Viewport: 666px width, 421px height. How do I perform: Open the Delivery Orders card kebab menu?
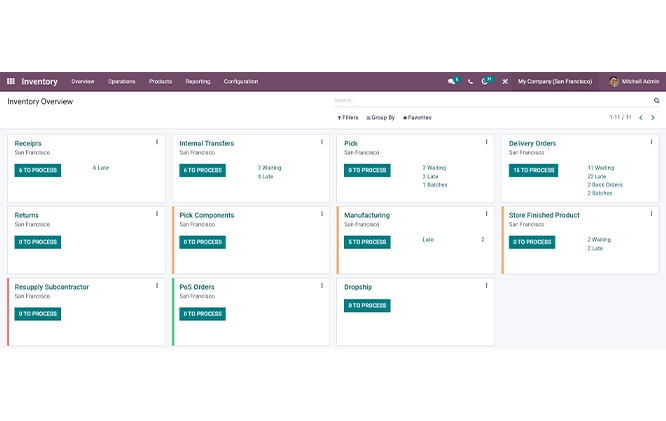point(651,142)
